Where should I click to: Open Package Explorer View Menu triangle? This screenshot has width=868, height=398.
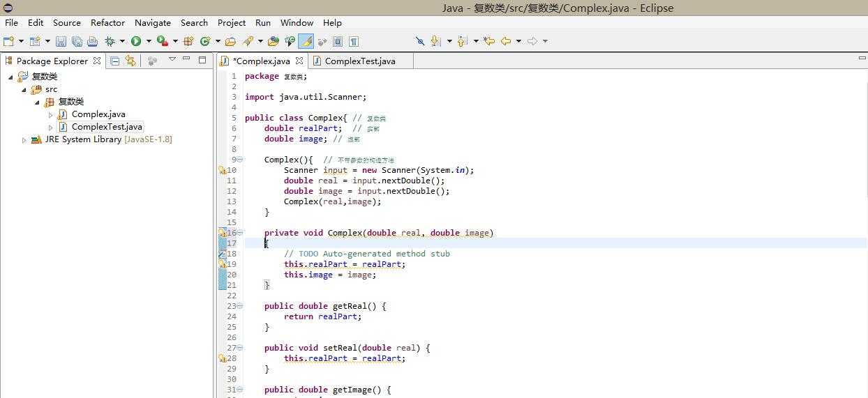(x=172, y=59)
